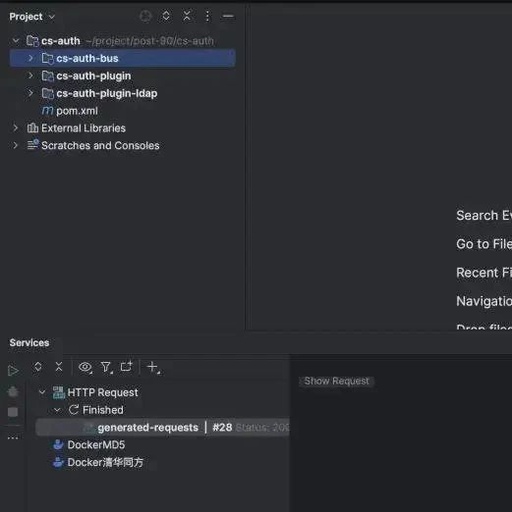Image resolution: width=512 pixels, height=512 pixels.
Task: Select pom.xml file
Action: point(77,111)
